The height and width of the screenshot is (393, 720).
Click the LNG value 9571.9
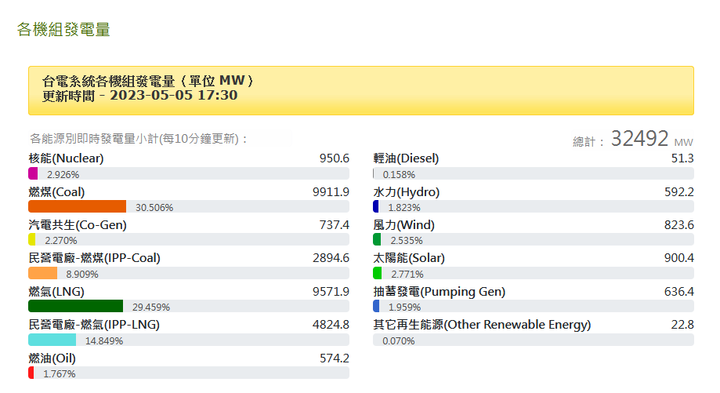(331, 292)
